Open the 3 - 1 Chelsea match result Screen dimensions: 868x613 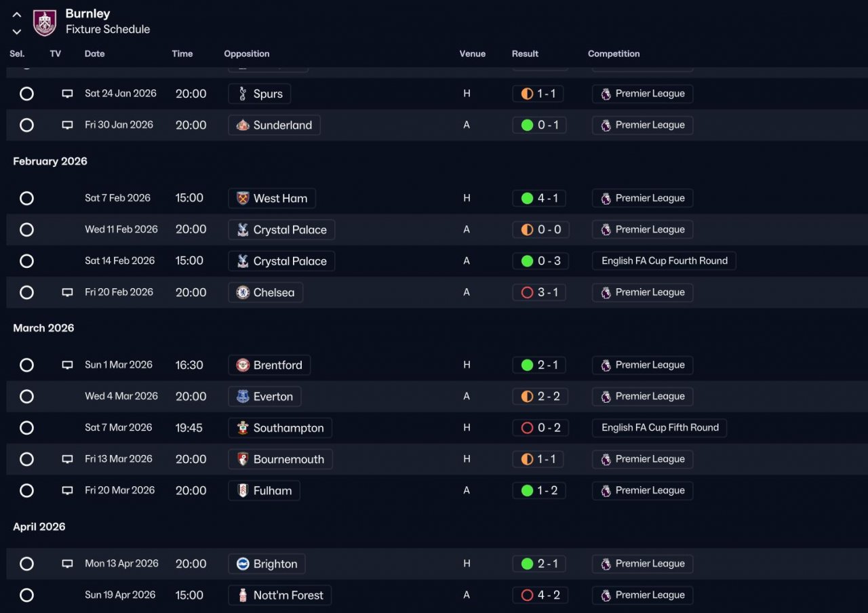pos(539,292)
